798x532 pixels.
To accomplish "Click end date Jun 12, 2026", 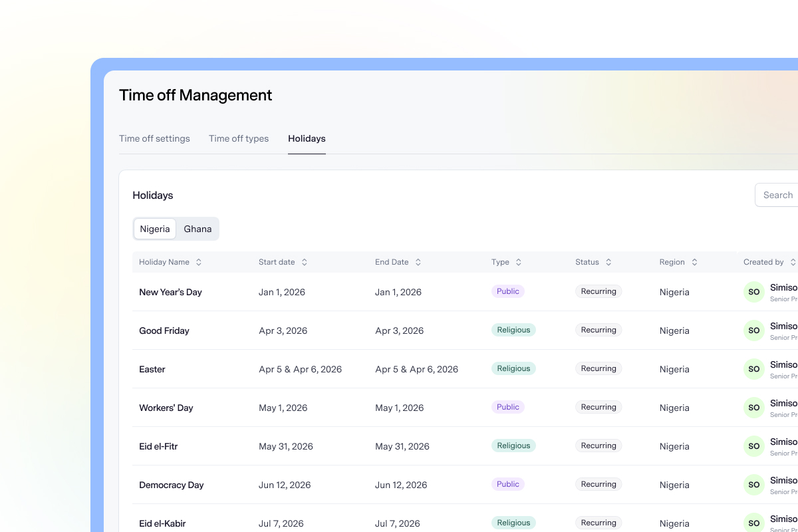I will click(x=401, y=485).
